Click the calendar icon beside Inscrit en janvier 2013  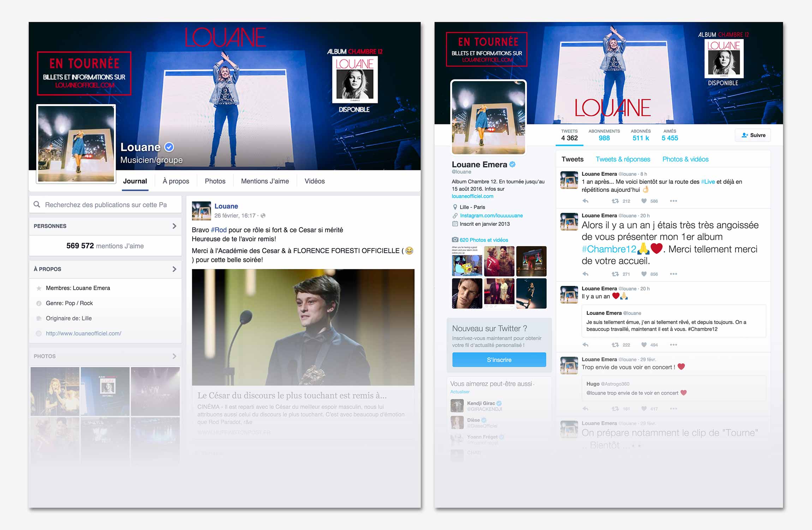pos(455,224)
